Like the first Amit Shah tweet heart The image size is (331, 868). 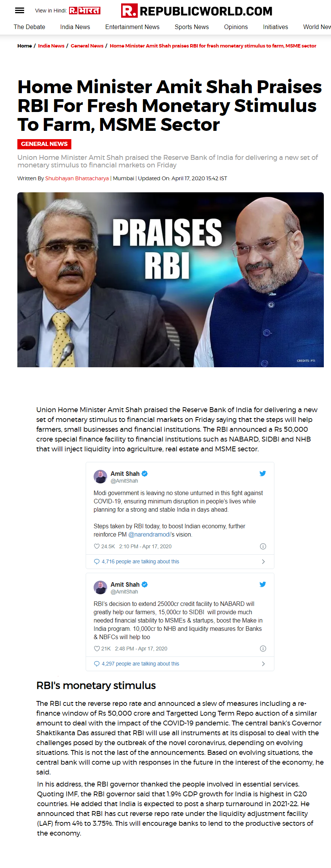pos(97,546)
